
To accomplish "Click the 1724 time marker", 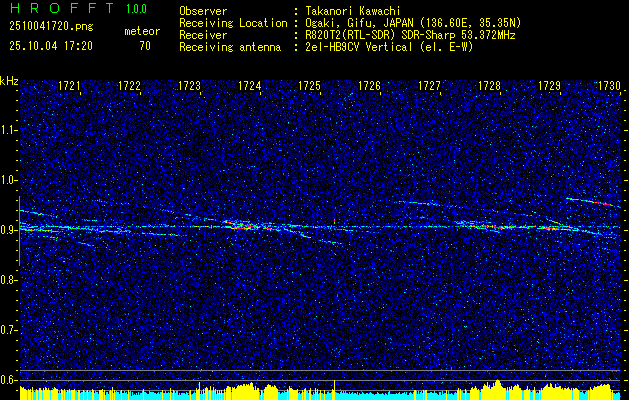I will pyautogui.click(x=250, y=86).
